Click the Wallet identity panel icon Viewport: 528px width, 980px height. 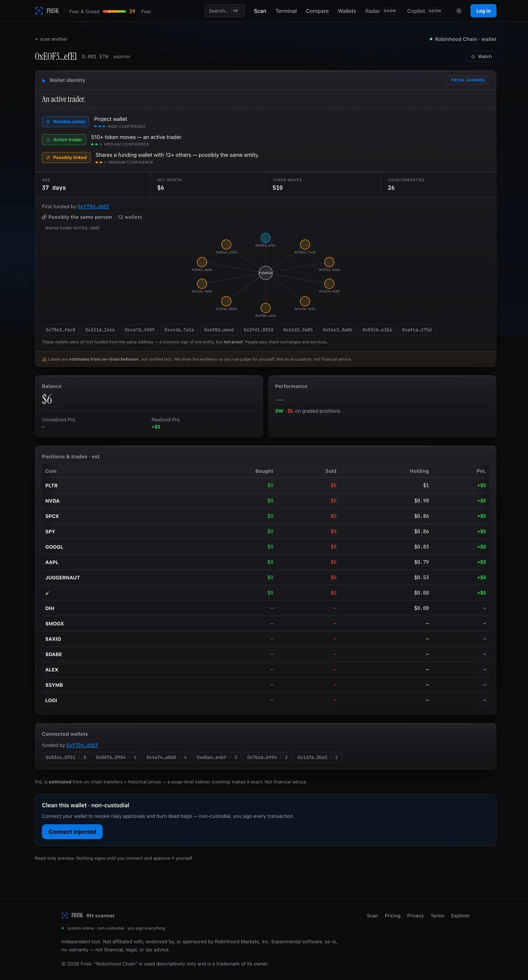[44, 80]
